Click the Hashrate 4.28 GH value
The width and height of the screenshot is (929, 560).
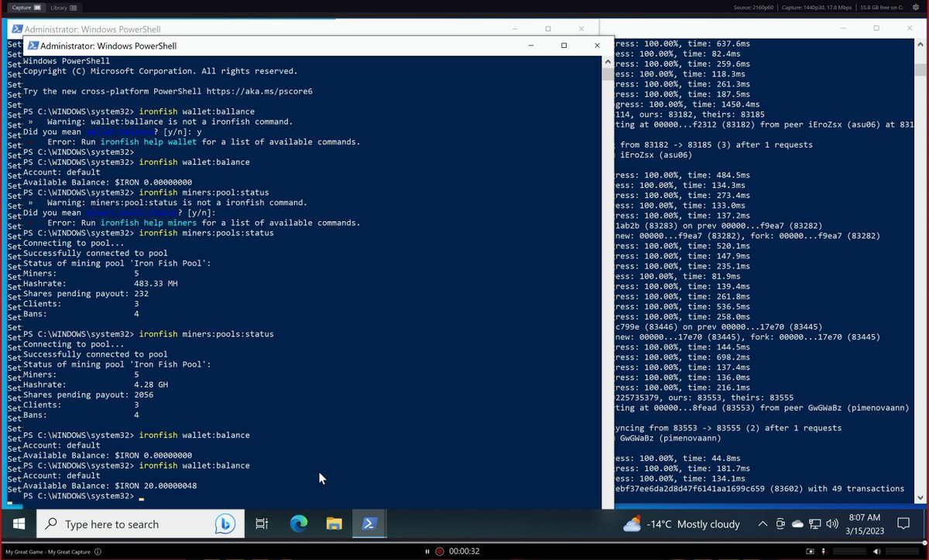click(151, 384)
